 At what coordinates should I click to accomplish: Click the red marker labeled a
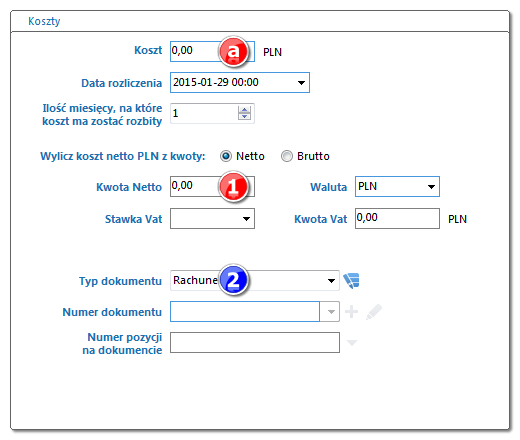click(233, 52)
